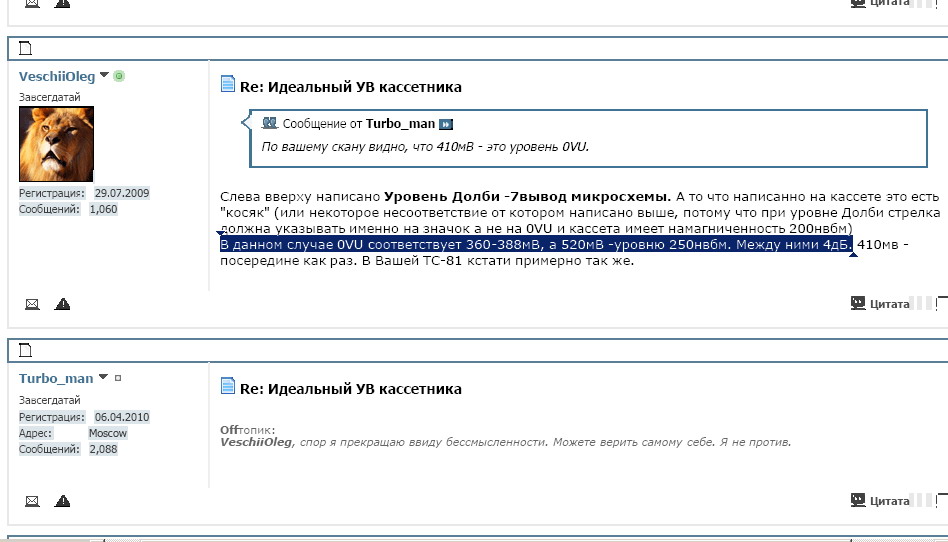Click VeschiiOleg's lion avatar image
Image resolution: width=948 pixels, height=542 pixels.
[56, 144]
